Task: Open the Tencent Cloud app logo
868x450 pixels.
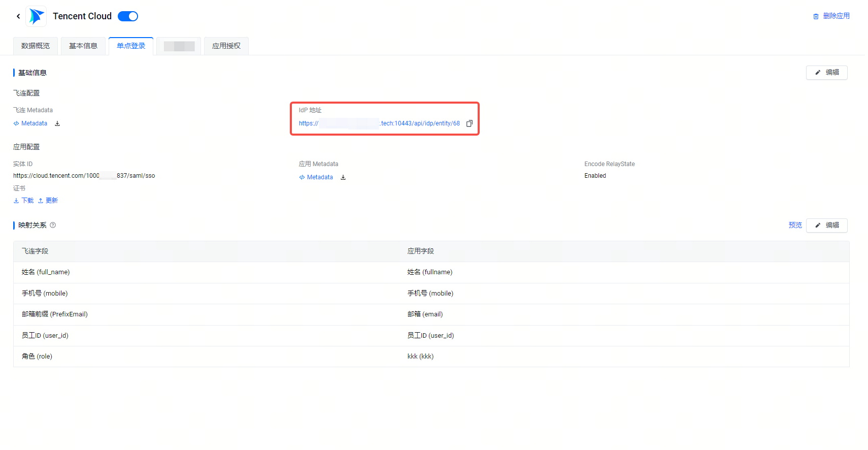Action: point(36,16)
